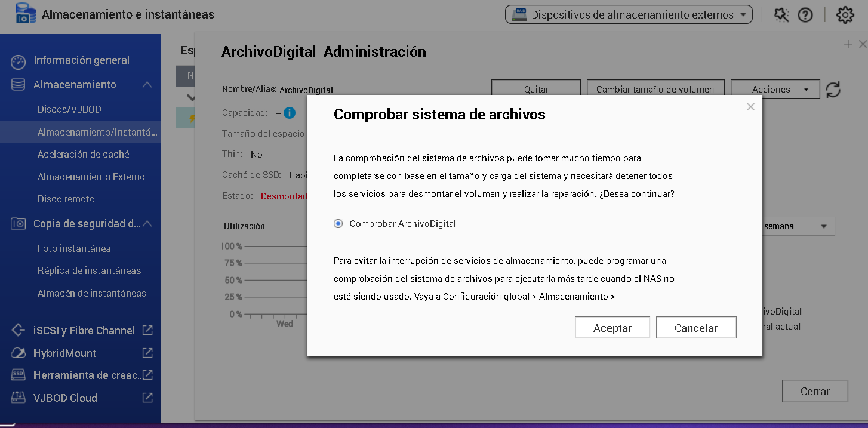
Task: Close the Comprobar sistema de archivos dialog
Action: [750, 107]
